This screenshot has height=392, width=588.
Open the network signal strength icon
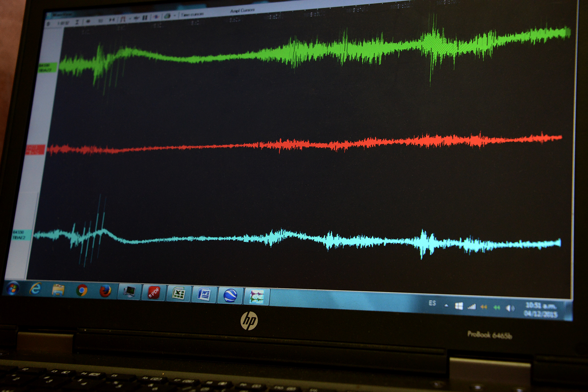tap(471, 307)
